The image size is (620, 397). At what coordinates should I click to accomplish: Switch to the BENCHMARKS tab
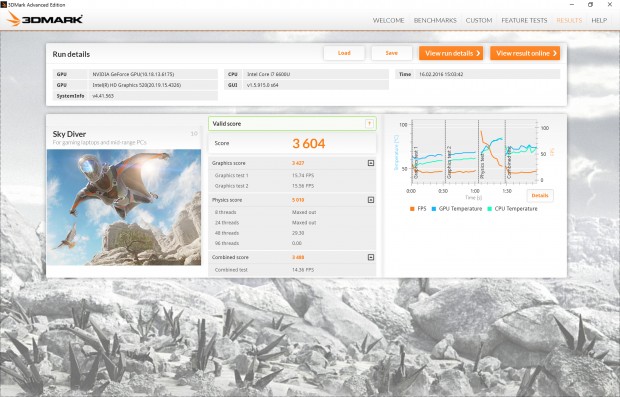pos(435,20)
